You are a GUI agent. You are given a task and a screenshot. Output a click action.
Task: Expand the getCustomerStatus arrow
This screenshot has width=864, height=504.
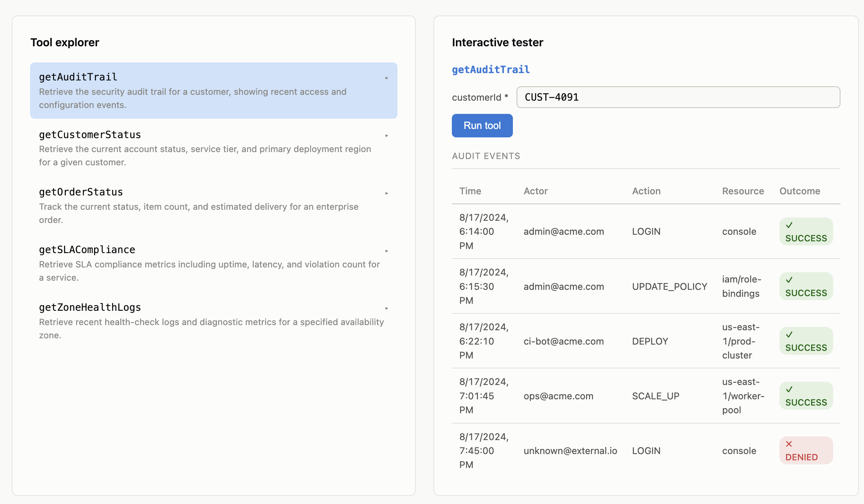[386, 136]
